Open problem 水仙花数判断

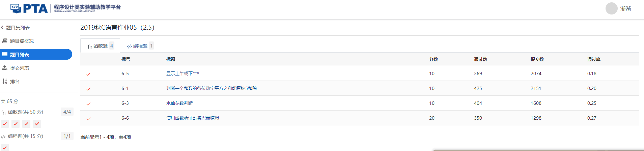pyautogui.click(x=179, y=103)
